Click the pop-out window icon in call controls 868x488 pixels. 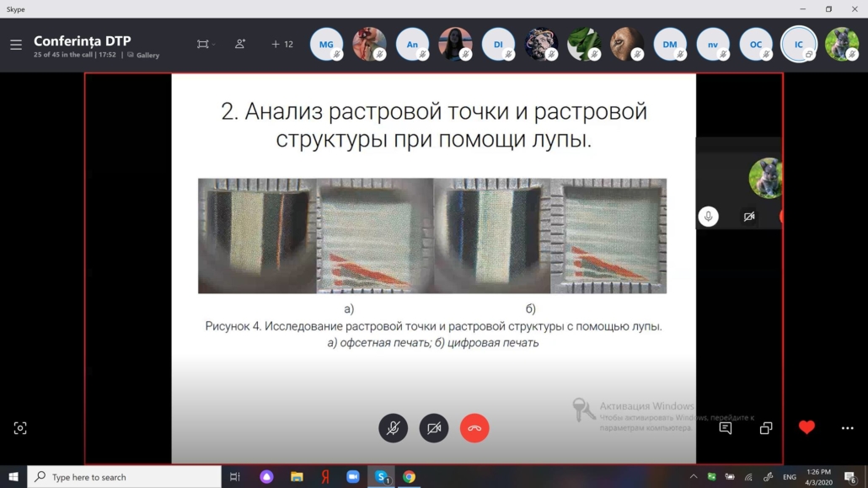[766, 428]
